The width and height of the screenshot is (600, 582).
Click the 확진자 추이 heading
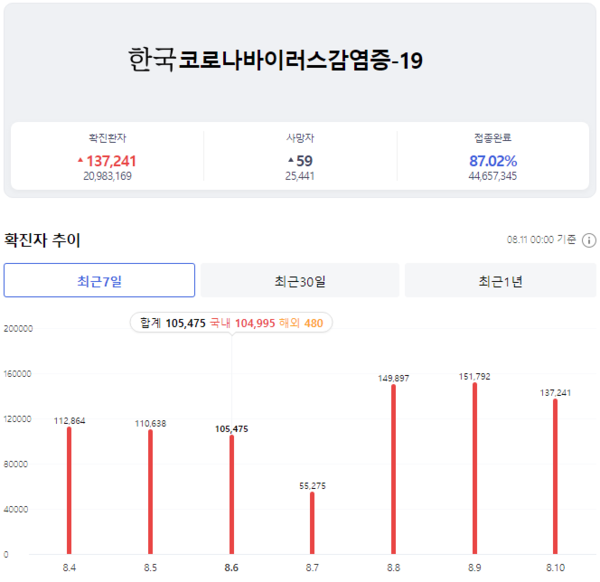[42, 240]
